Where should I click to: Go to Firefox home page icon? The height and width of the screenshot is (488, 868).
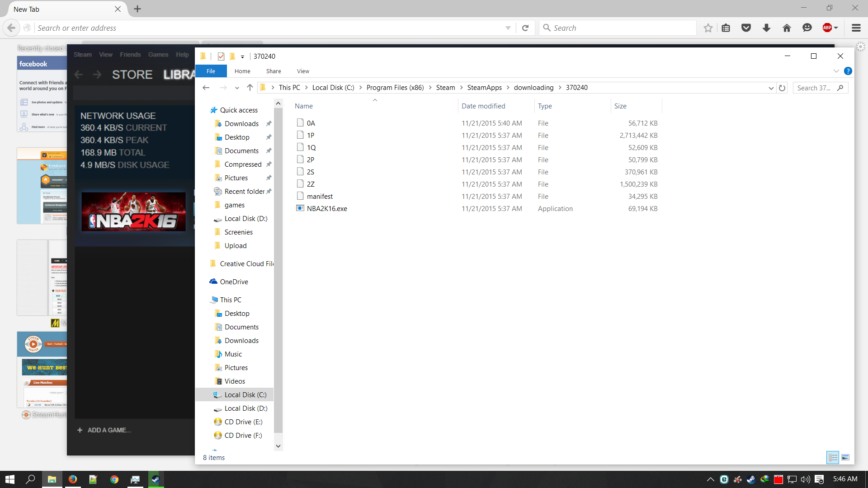tap(787, 28)
